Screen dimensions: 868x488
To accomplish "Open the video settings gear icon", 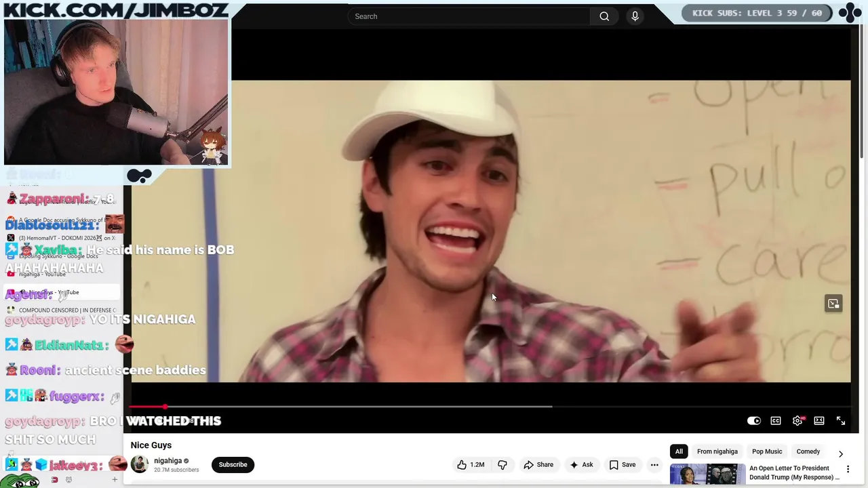I will tap(797, 421).
